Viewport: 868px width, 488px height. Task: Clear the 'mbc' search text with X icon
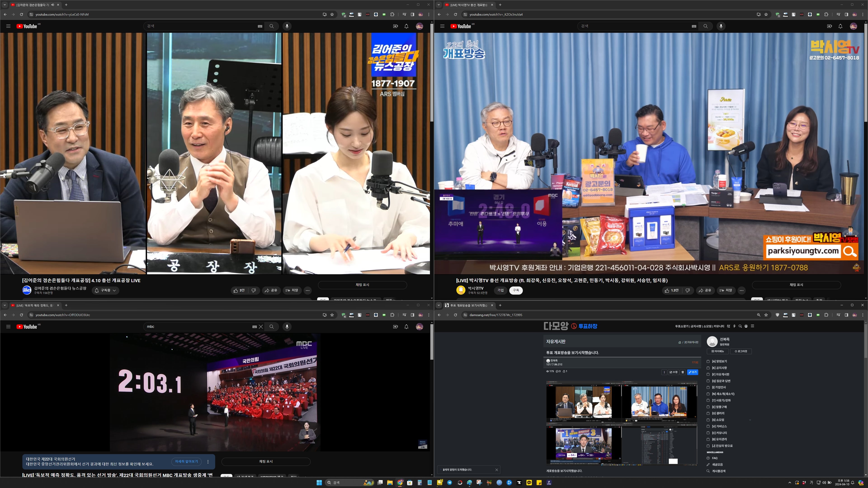pos(261,327)
